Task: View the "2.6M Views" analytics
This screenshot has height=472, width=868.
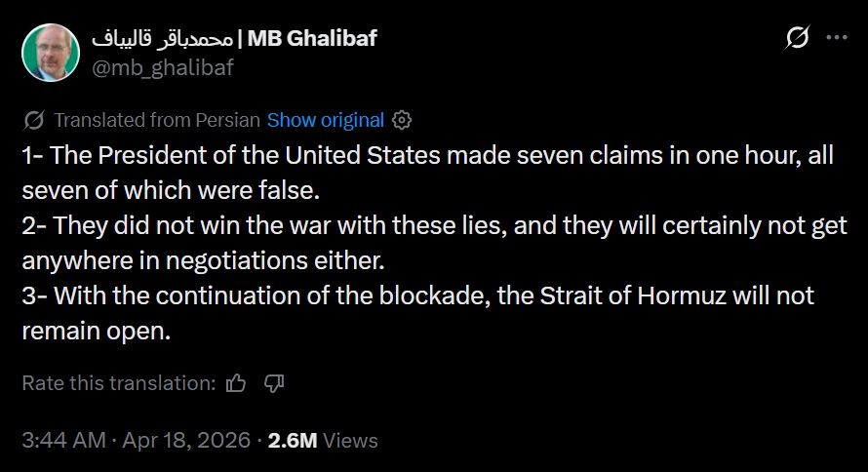Action: tap(322, 440)
